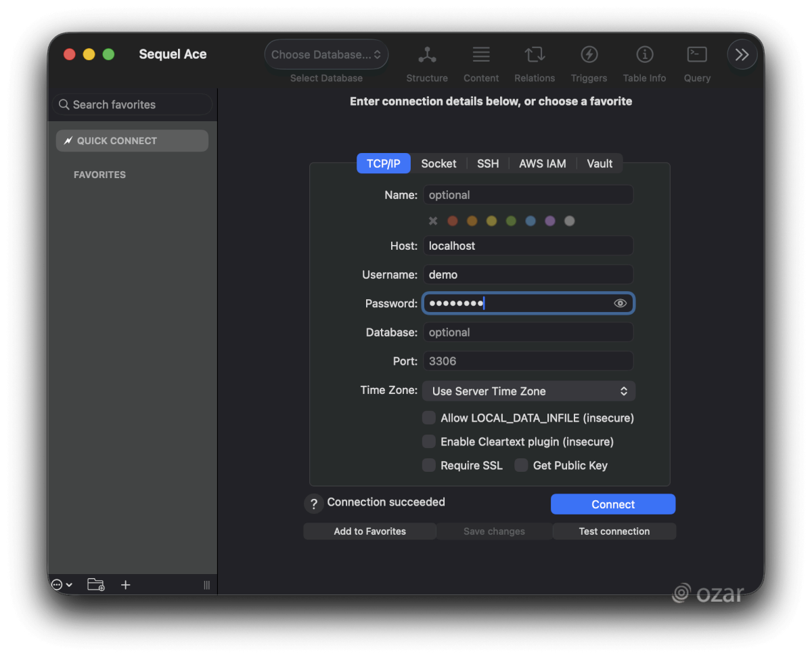Enable Allow LOCAL_DATA_INFILE checkbox
The width and height of the screenshot is (812, 658).
428,418
